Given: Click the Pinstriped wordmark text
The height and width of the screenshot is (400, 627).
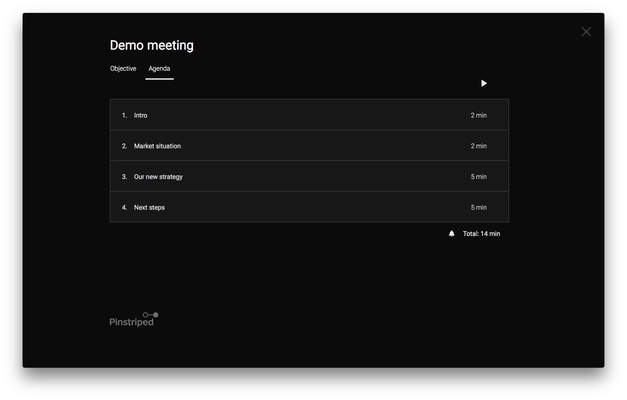Looking at the screenshot, I should click(x=131, y=323).
